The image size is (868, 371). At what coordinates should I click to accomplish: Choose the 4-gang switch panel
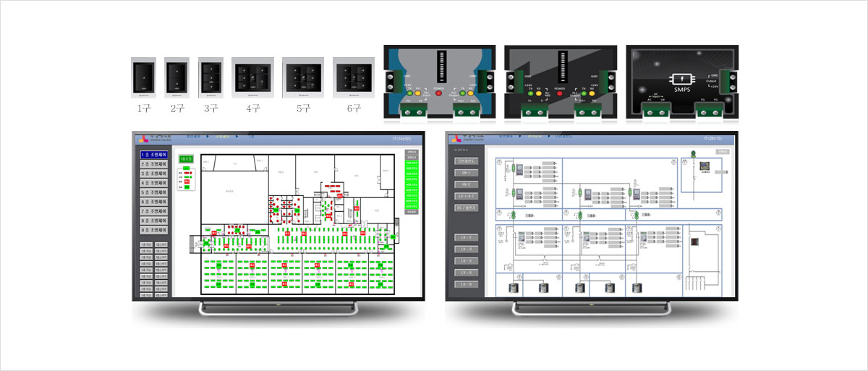tap(252, 77)
